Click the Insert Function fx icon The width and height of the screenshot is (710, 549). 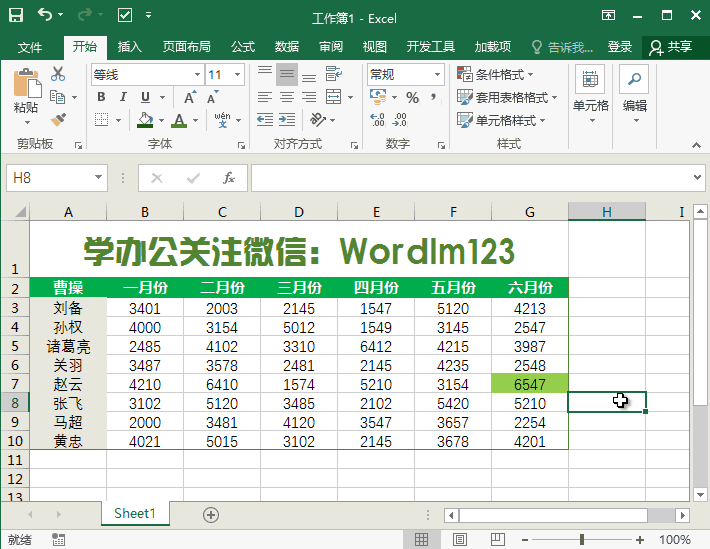[x=229, y=178]
